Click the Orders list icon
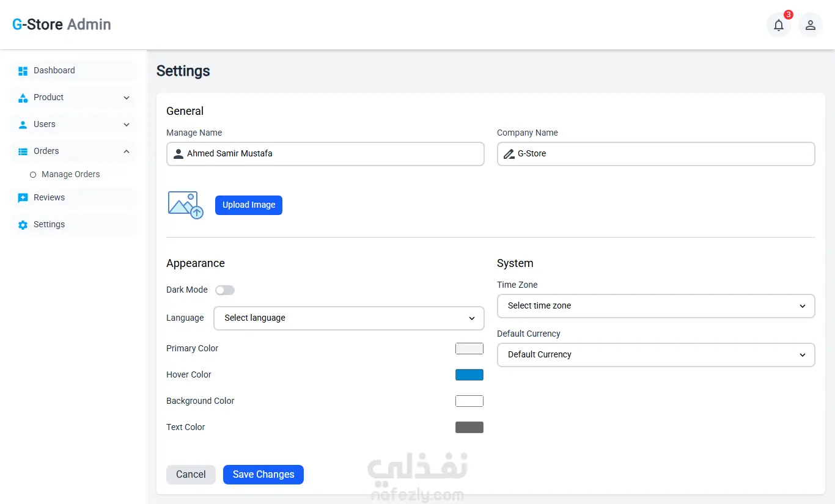 23,152
